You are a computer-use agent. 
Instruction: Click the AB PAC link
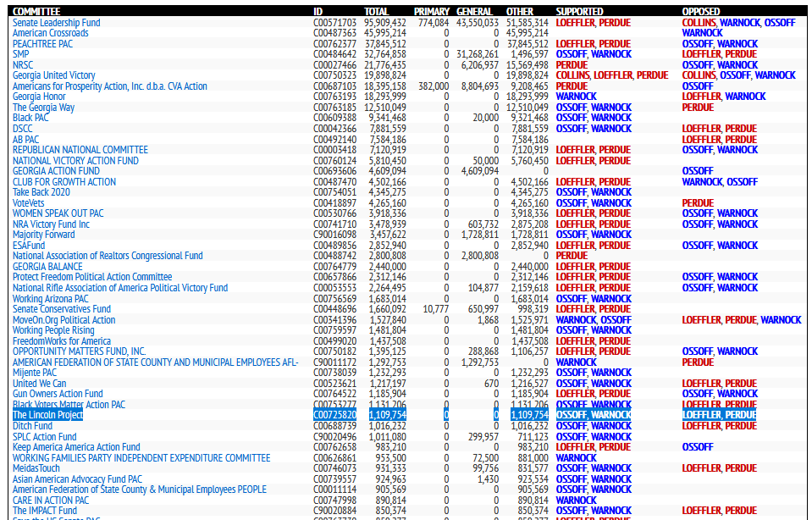pyautogui.click(x=26, y=140)
